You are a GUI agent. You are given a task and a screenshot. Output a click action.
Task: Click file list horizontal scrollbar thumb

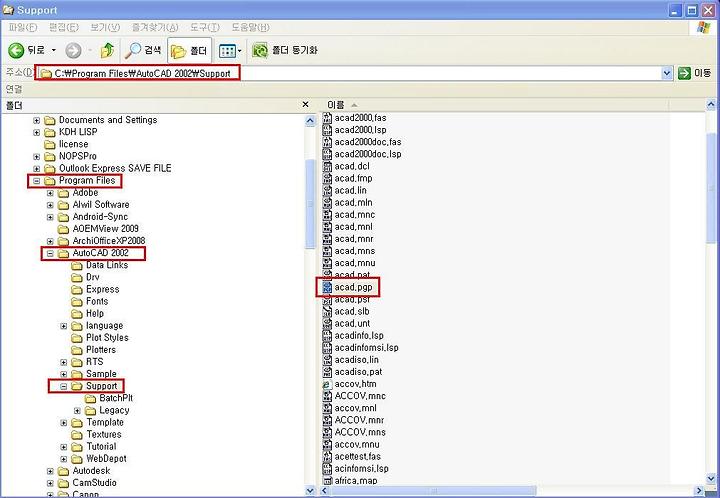coord(433,491)
